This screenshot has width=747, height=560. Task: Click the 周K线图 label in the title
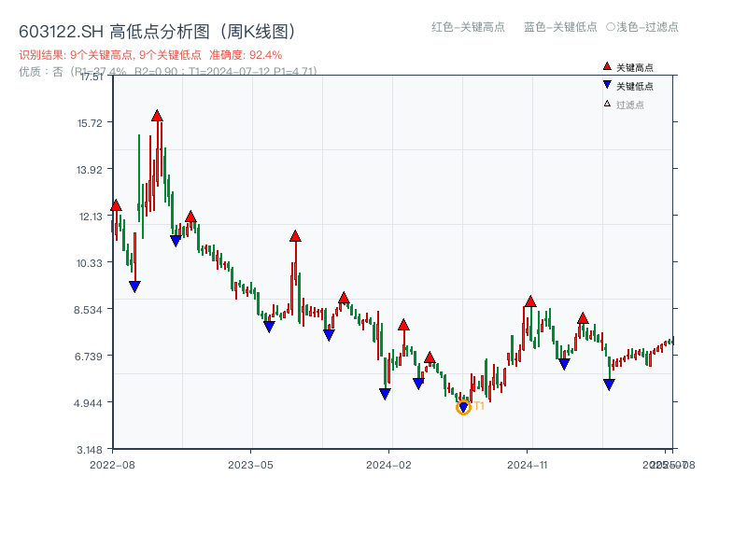[x=256, y=30]
